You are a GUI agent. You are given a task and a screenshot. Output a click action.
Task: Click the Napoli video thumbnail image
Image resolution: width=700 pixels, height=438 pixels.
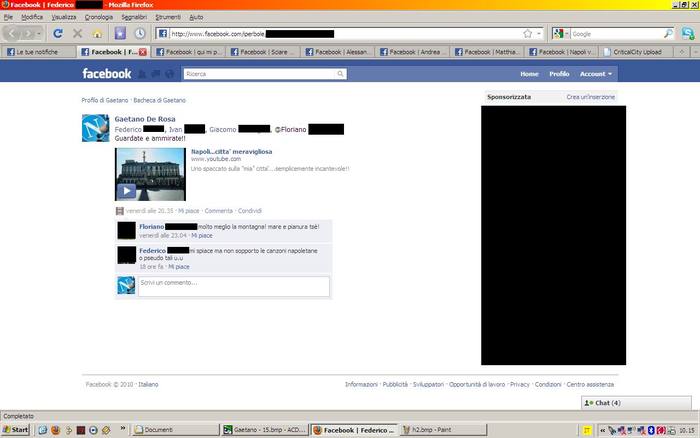[150, 174]
